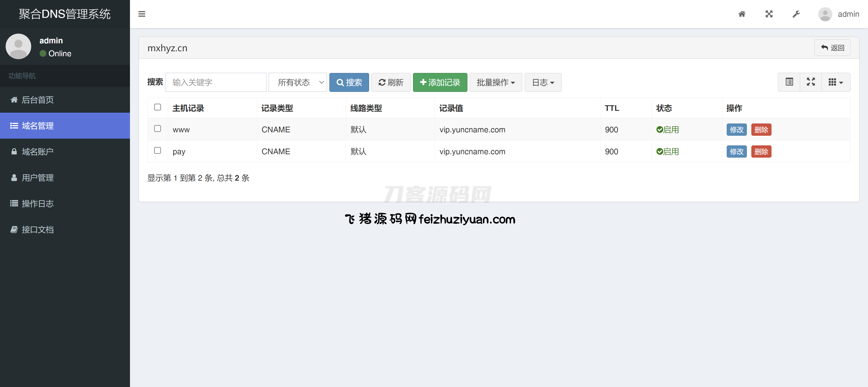Screen dimensions: 868x387
Task: Click table fullscreen expand icon
Action: click(811, 82)
